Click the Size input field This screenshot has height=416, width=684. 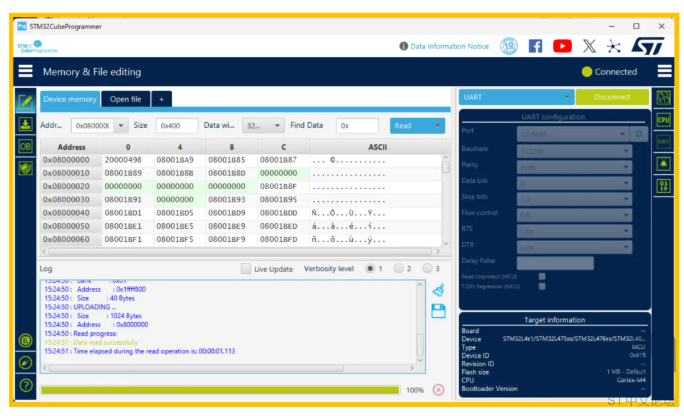point(177,126)
